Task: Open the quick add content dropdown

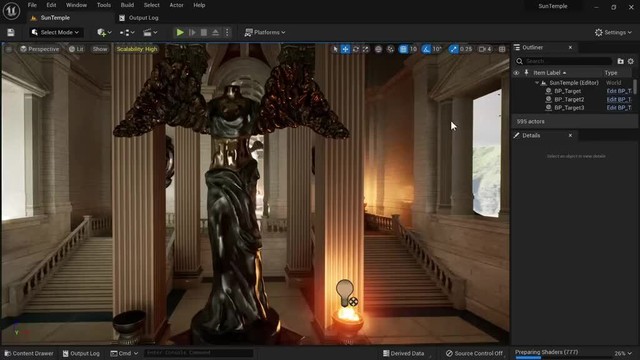Action: (x=104, y=32)
